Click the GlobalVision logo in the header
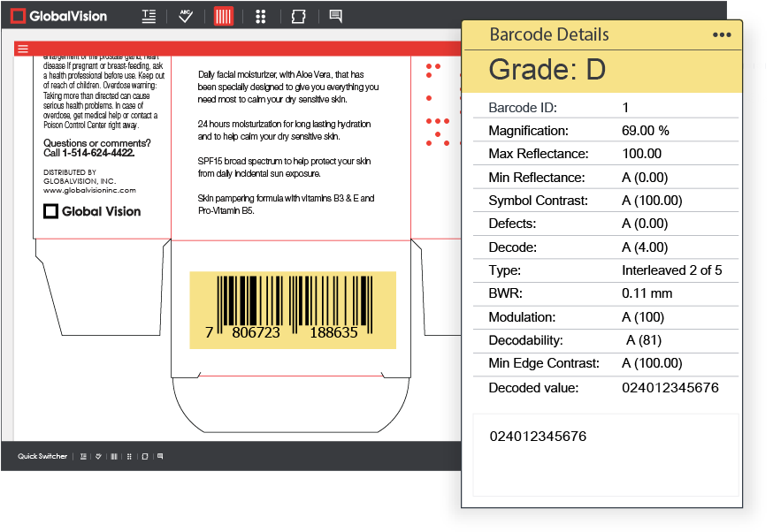This screenshot has height=532, width=773. [x=59, y=16]
